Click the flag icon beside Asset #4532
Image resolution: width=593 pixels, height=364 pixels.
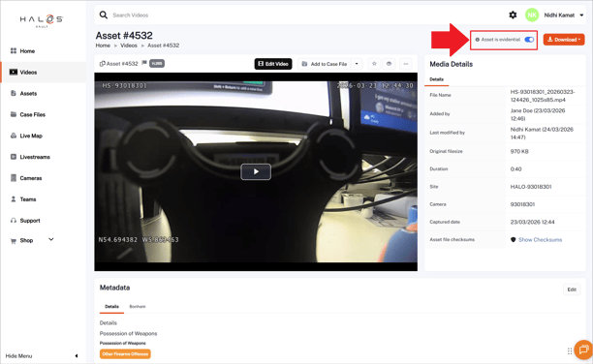144,63
